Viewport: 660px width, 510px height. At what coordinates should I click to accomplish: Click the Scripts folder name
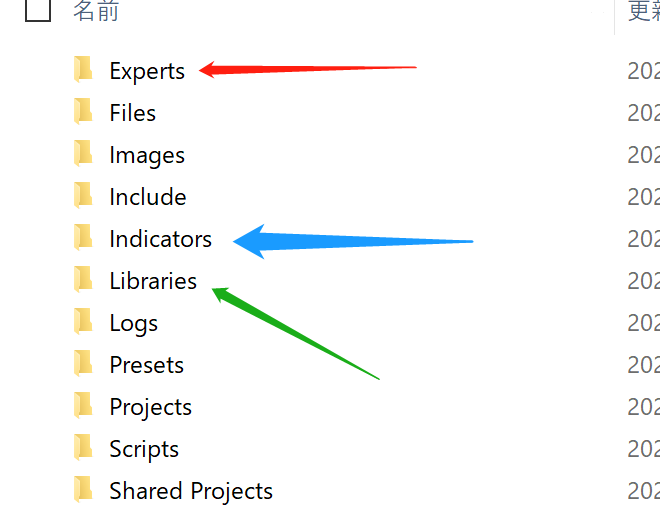[144, 449]
